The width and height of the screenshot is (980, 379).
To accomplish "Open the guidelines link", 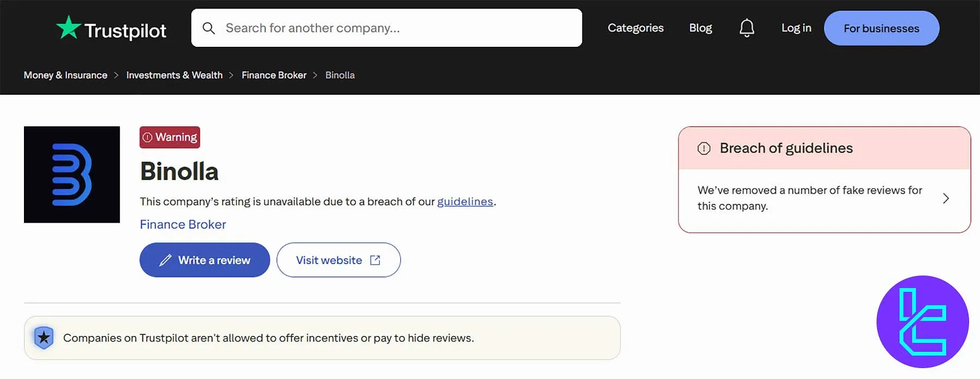I will point(465,201).
